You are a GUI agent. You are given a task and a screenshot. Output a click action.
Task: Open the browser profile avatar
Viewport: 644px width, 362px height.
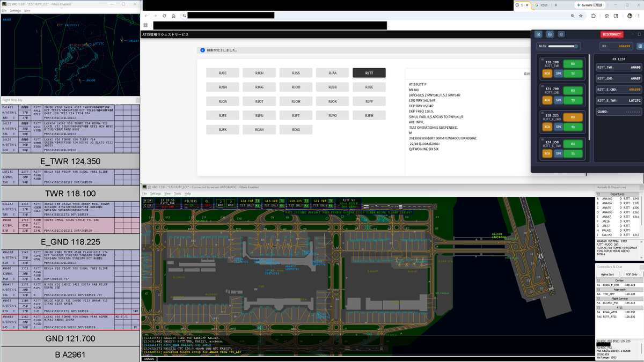pos(629,16)
